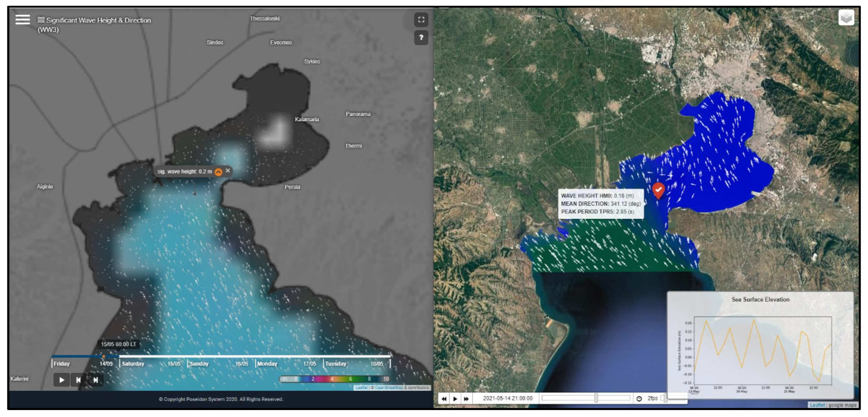The image size is (868, 417).
Task: Play the satellite map time animation
Action: [x=455, y=398]
